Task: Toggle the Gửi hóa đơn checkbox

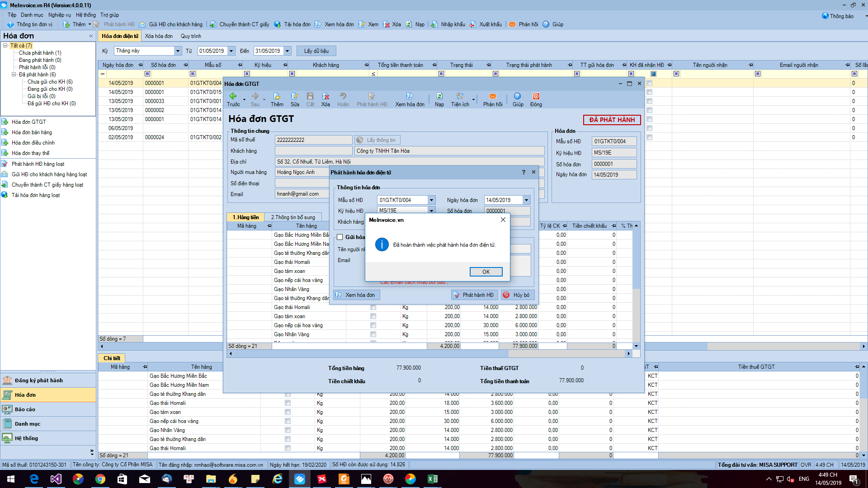Action: point(340,237)
